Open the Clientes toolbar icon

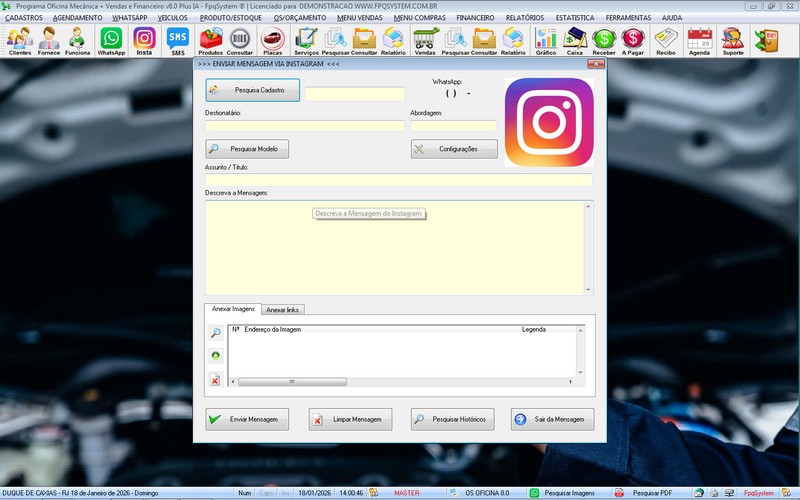pos(20,41)
